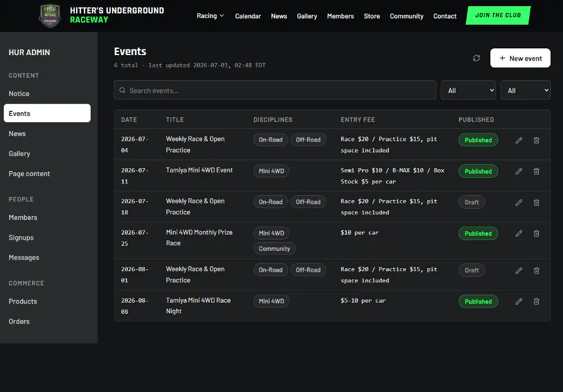Toggle Published status for 2026-07-04 event

[478, 140]
